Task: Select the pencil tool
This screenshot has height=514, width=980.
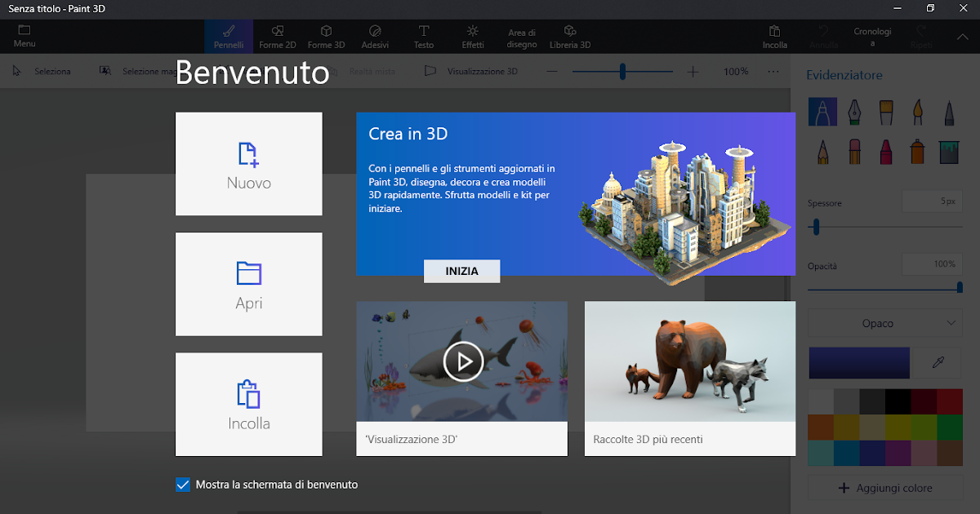Action: (822, 151)
